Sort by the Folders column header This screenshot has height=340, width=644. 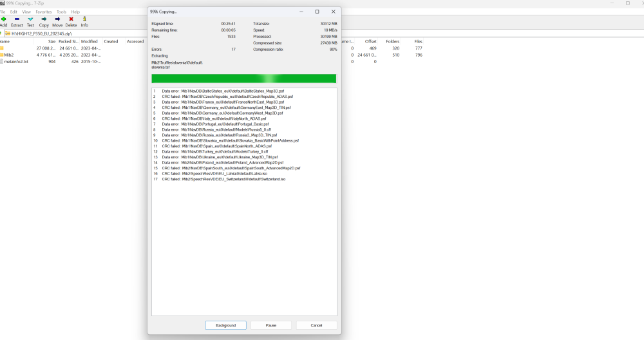point(393,41)
